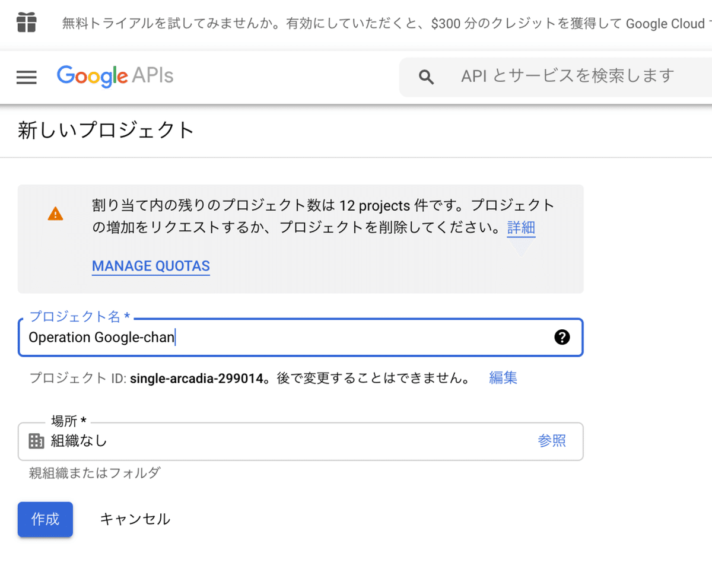Click the magnifying glass search icon
The height and width of the screenshot is (588, 712).
tap(427, 77)
